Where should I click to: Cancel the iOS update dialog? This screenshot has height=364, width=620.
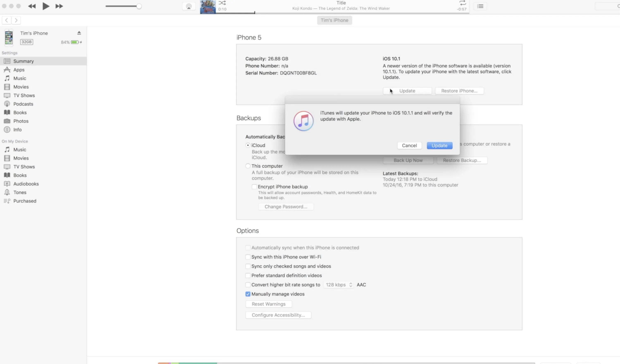click(409, 146)
